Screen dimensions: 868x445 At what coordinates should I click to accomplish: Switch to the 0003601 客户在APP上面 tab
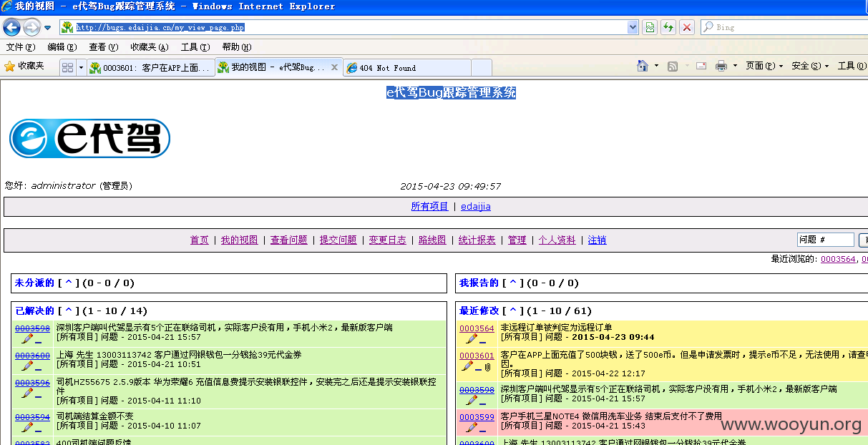click(151, 68)
